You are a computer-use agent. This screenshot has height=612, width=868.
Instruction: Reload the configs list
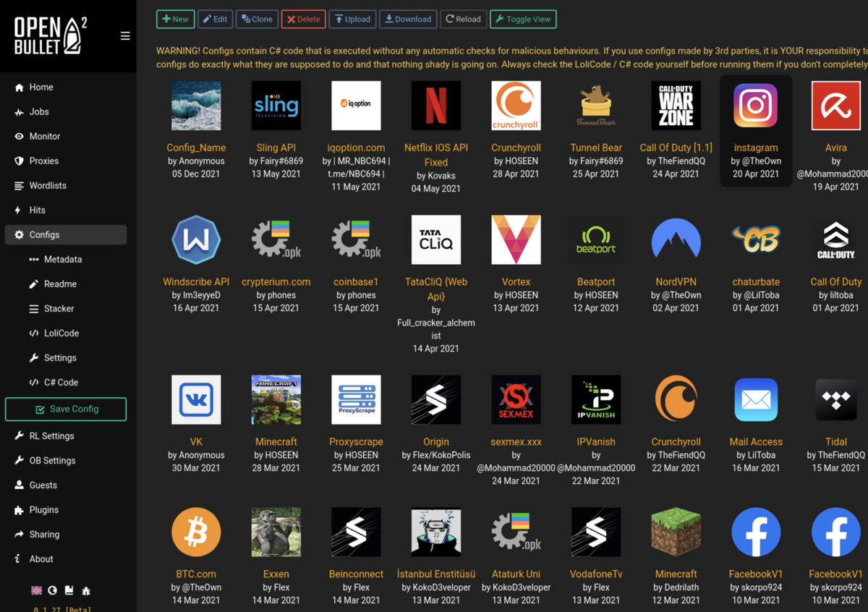click(x=463, y=19)
